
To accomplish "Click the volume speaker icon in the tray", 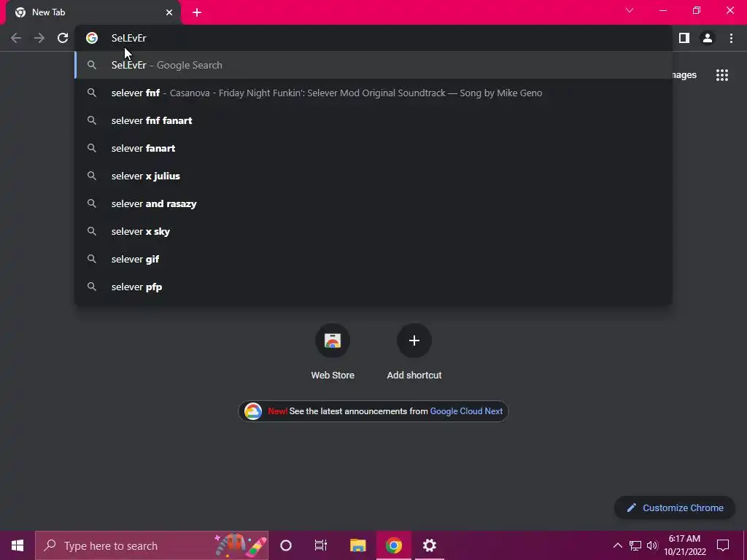I will [651, 545].
